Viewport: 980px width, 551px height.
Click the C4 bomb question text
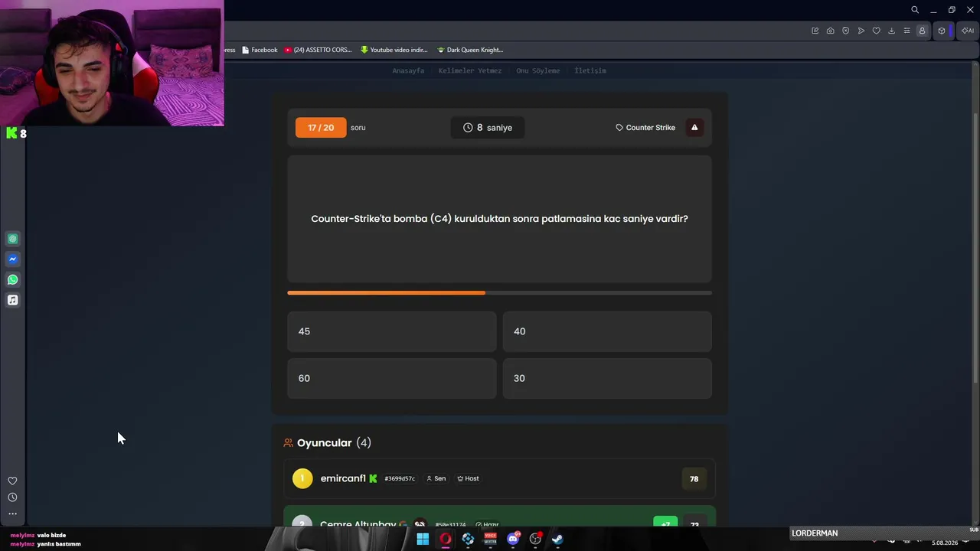click(x=499, y=219)
